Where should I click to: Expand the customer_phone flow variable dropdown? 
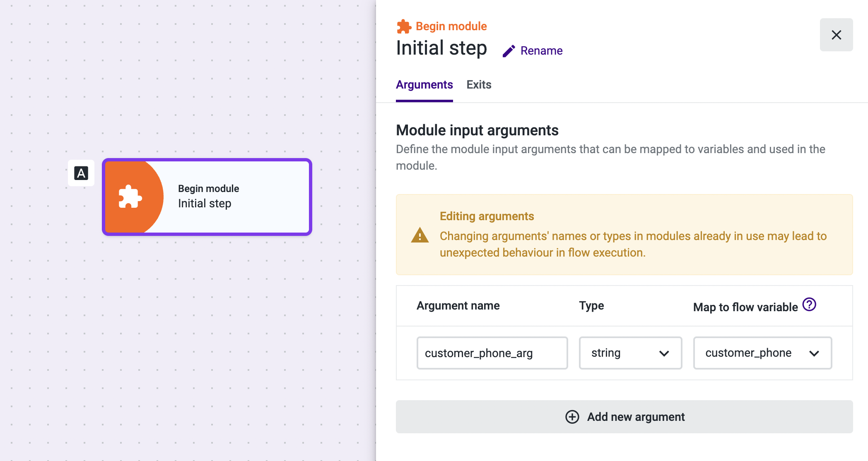pyautogui.click(x=762, y=353)
